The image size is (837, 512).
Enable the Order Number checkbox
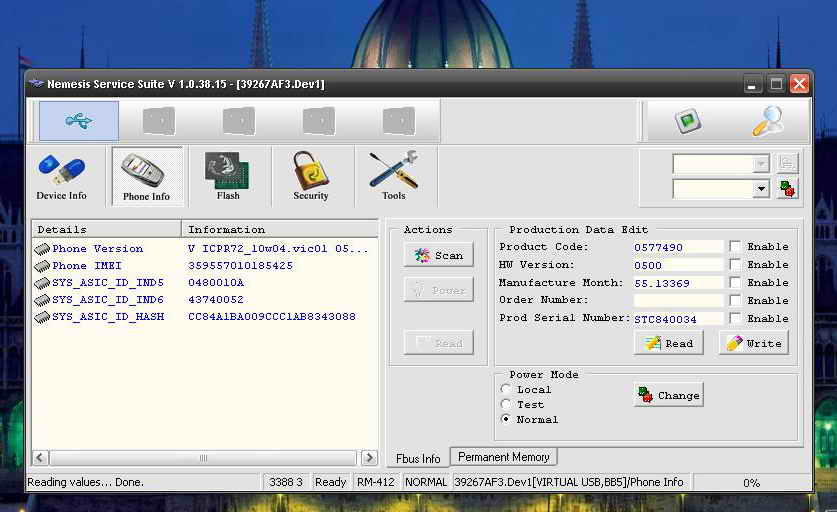735,301
